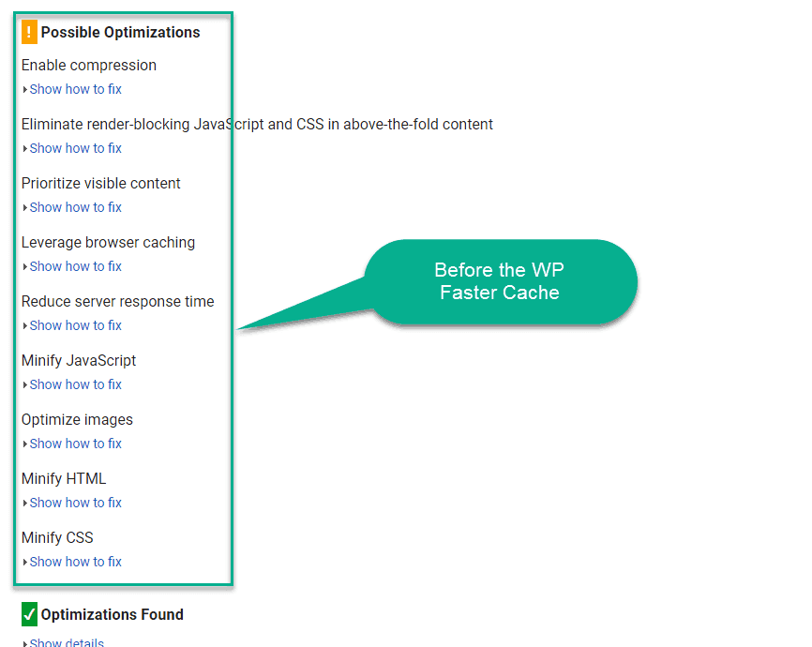The width and height of the screenshot is (812, 647).
Task: Click the Optimize images rule title
Action: click(x=77, y=419)
